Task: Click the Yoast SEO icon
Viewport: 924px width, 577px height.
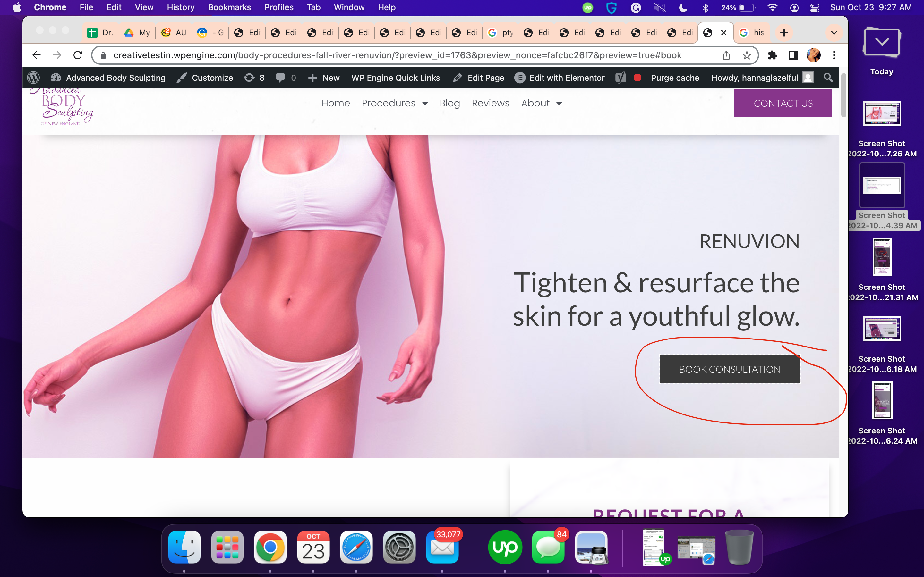Action: [621, 78]
